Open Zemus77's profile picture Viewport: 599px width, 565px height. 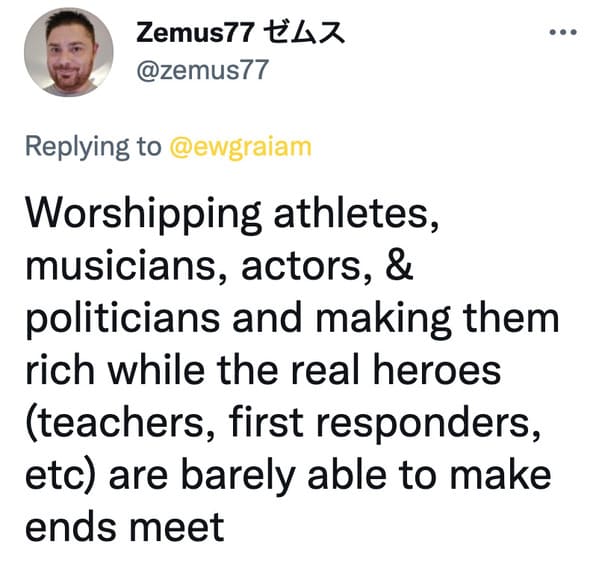69,52
